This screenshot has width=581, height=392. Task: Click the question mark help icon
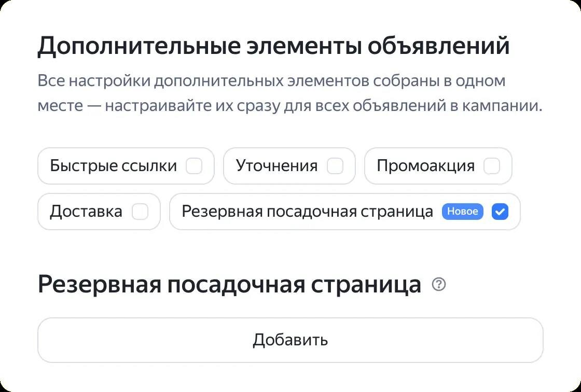pos(439,285)
